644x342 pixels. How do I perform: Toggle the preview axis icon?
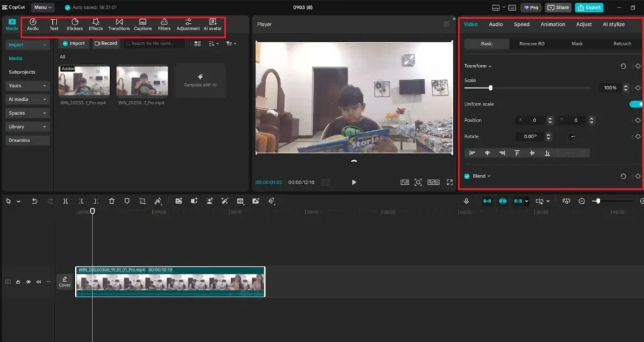pos(539,201)
